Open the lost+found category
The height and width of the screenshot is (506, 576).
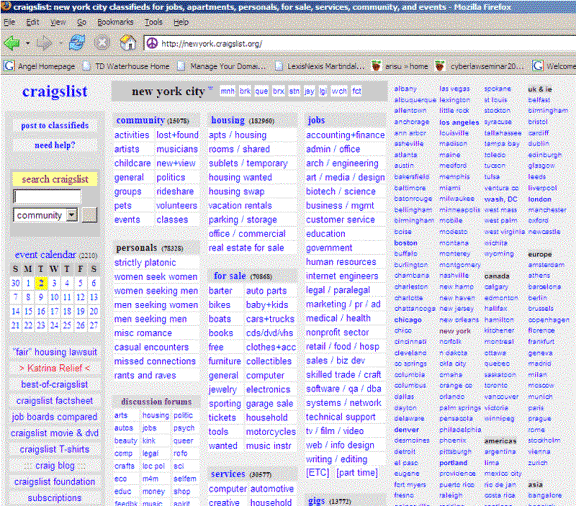177,135
